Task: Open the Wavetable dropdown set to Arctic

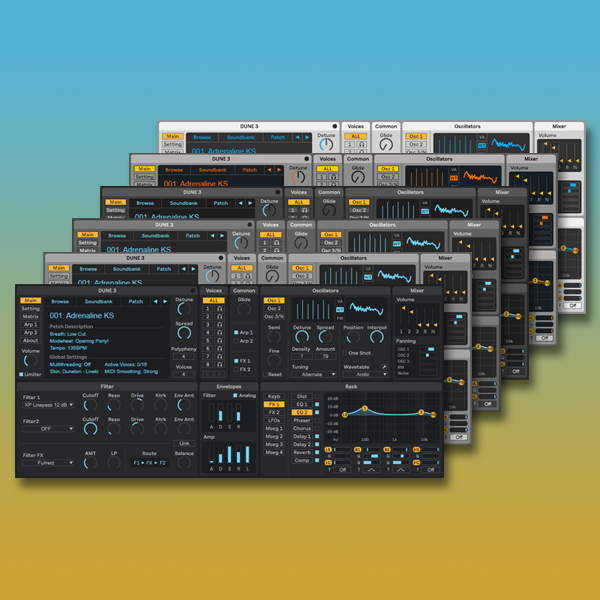Action: click(x=365, y=374)
